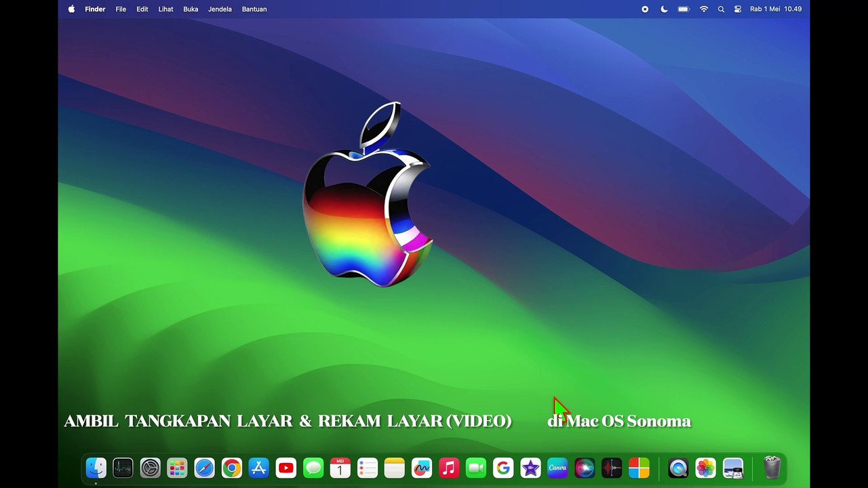This screenshot has height=488, width=868.
Task: Open Voice Memos in the Dock
Action: point(611,468)
